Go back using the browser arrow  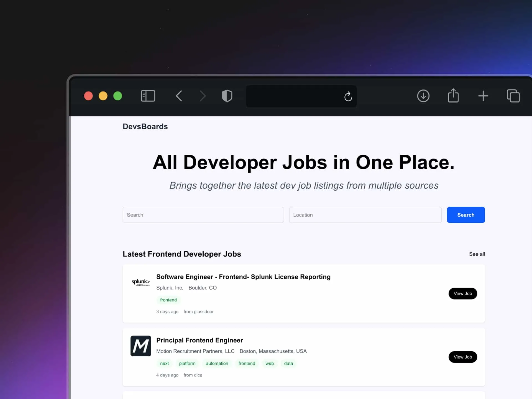[179, 96]
